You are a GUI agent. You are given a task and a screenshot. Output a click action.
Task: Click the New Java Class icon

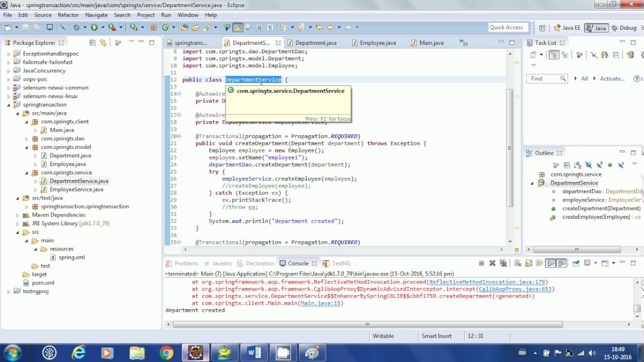point(165,28)
